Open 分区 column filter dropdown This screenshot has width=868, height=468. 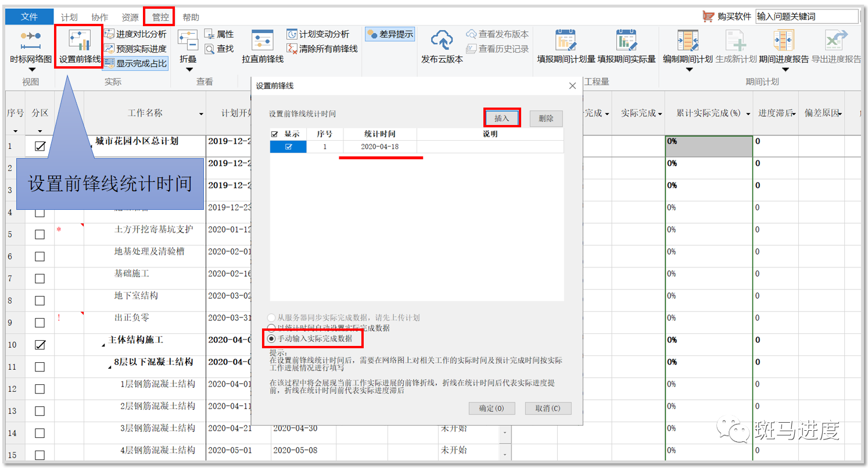[x=40, y=131]
